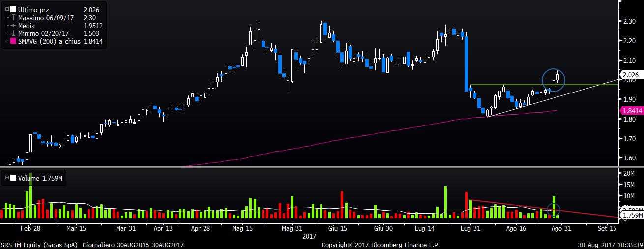
Task: Select the Minimo low marker icon
Action: point(13,33)
